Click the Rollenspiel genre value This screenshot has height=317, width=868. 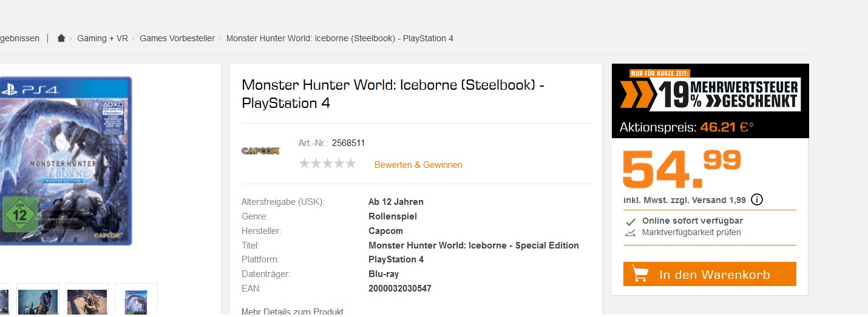click(x=393, y=216)
